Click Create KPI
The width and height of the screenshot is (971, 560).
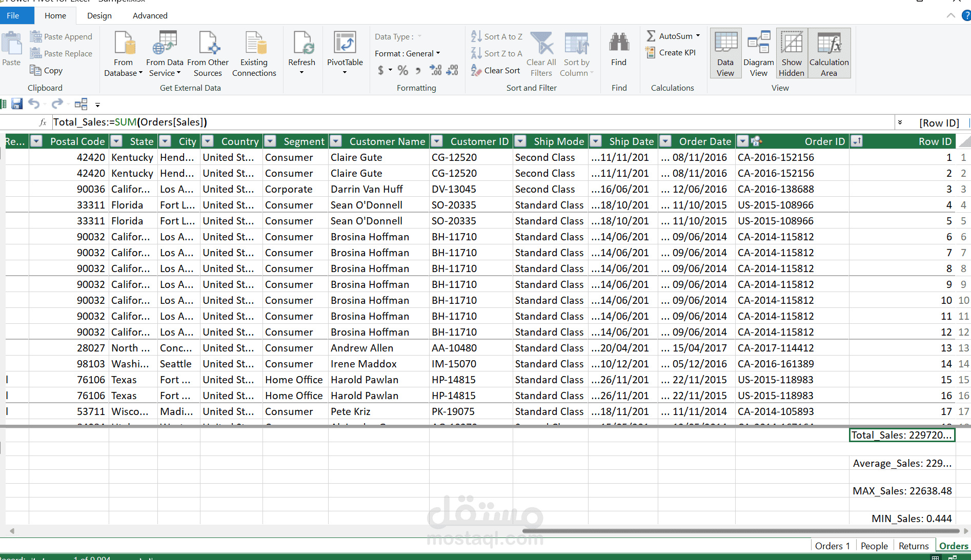click(x=671, y=52)
